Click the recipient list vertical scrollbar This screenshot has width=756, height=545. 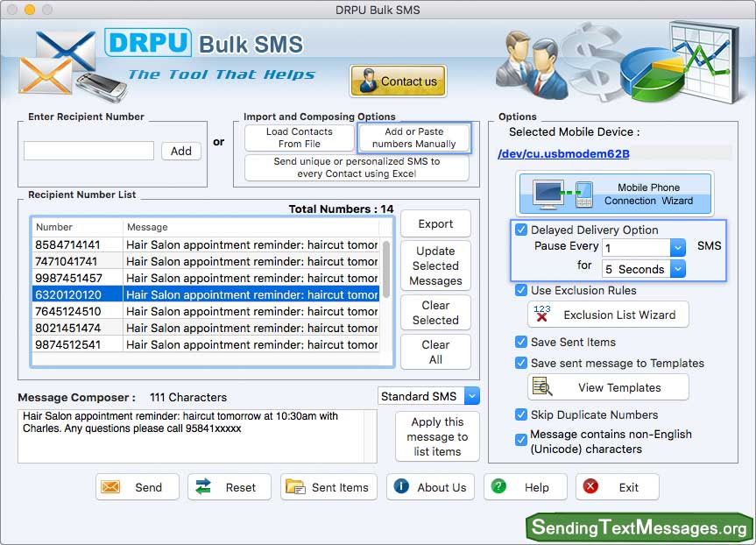(386, 270)
